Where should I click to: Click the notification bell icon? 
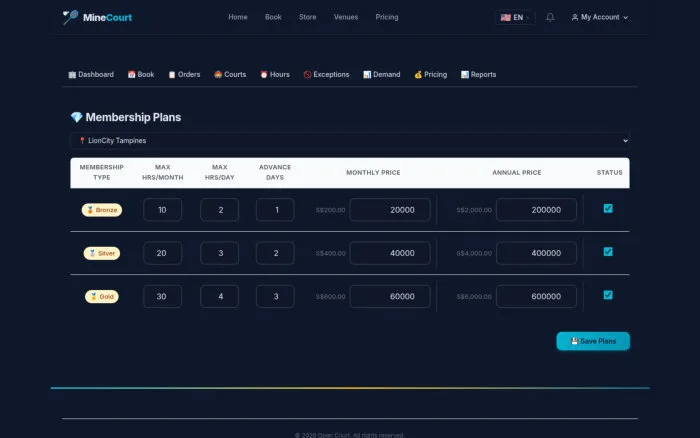[550, 17]
